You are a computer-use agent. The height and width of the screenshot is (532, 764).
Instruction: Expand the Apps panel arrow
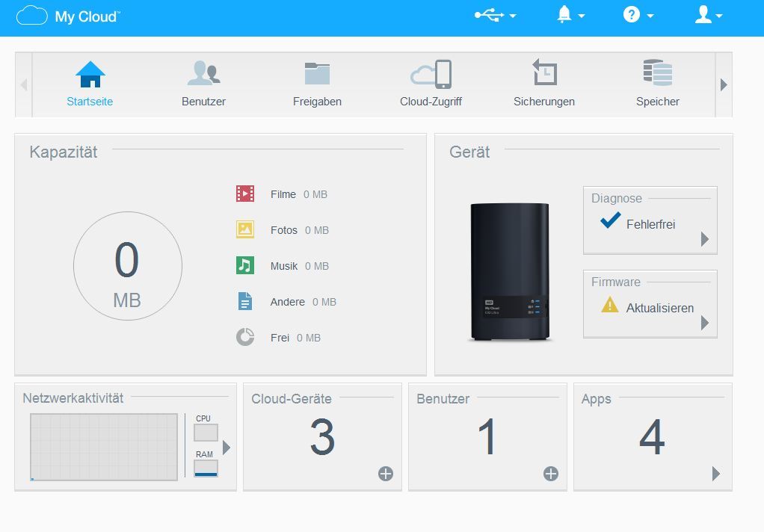(715, 474)
